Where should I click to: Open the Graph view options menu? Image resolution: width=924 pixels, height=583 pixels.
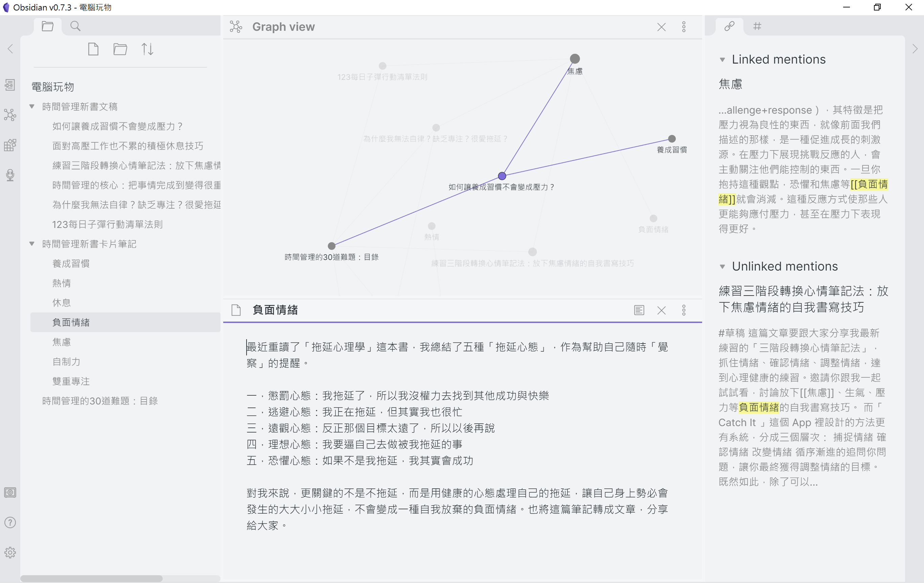684,27
